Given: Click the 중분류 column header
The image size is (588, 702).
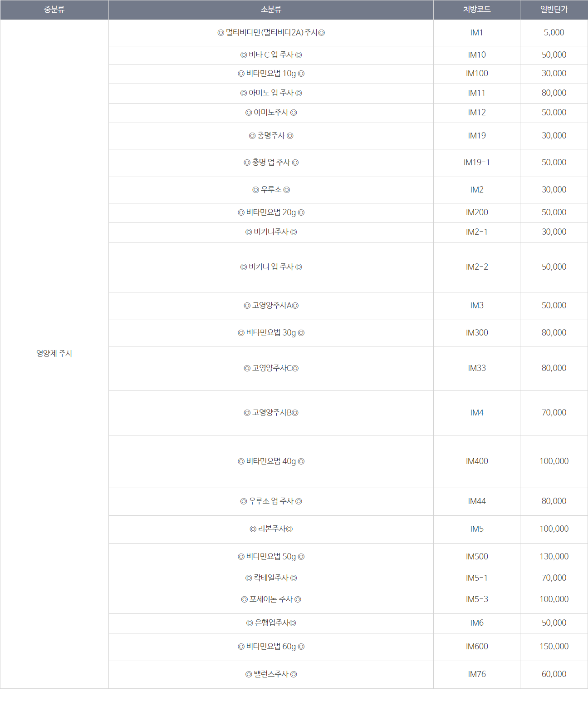Looking at the screenshot, I should pyautogui.click(x=54, y=10).
